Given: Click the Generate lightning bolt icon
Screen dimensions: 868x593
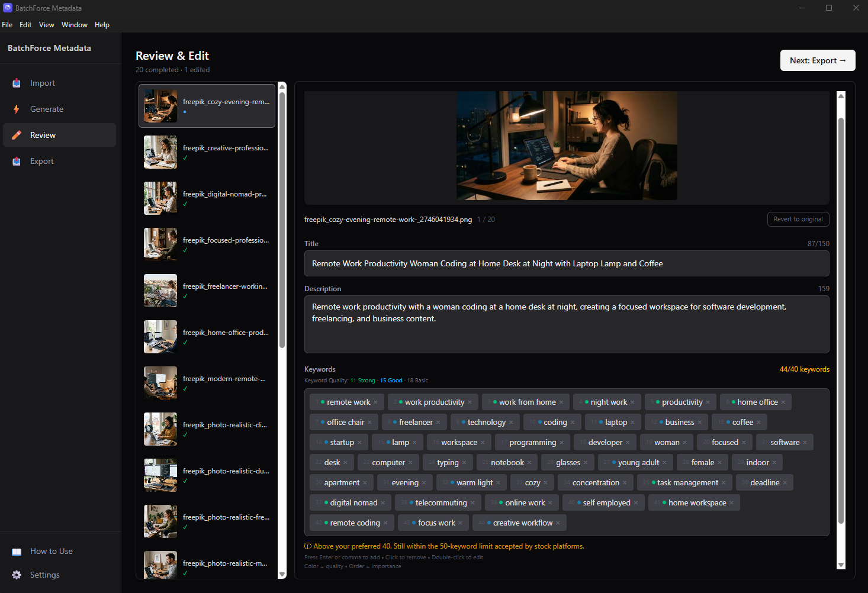Looking at the screenshot, I should (17, 109).
